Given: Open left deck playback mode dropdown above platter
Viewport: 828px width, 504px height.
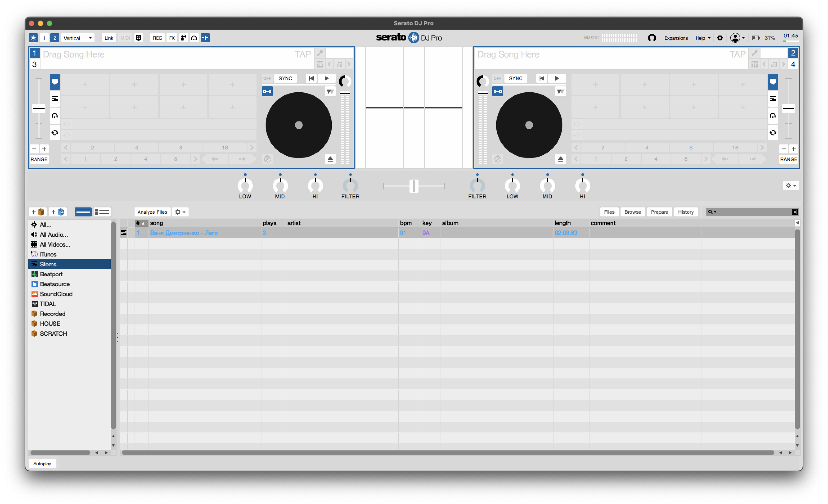Looking at the screenshot, I should coord(330,91).
